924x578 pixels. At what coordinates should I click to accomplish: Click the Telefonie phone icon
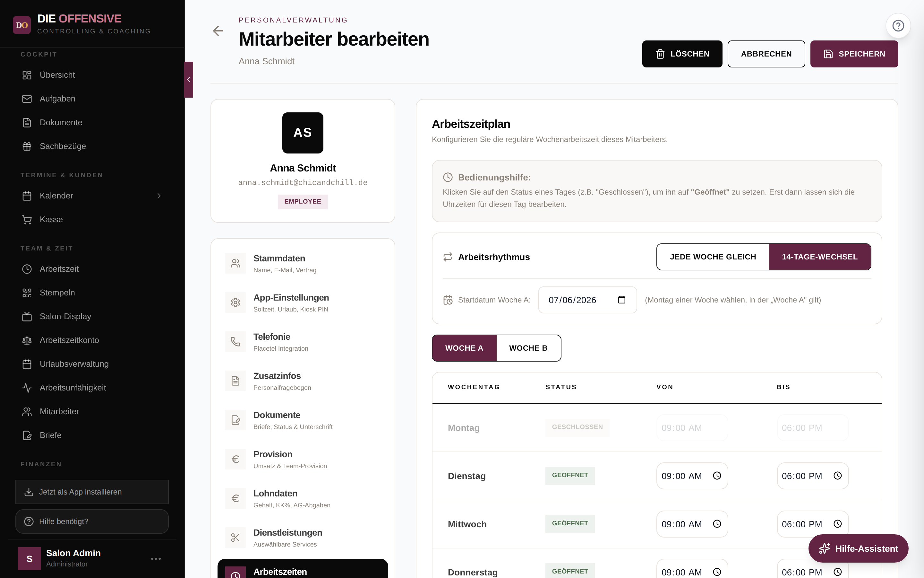[235, 342]
